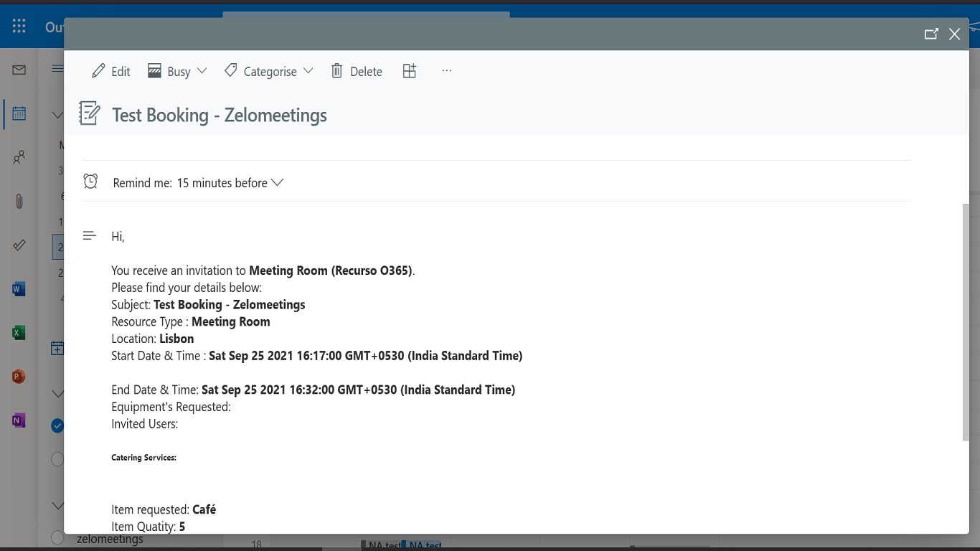This screenshot has width=980, height=551.
Task: Open Mail from the left sidebar
Action: pos(19,70)
